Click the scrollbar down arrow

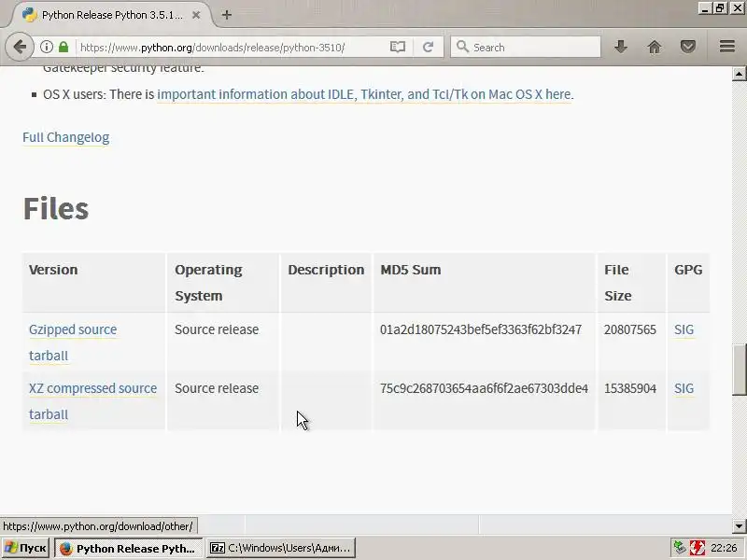tap(740, 526)
